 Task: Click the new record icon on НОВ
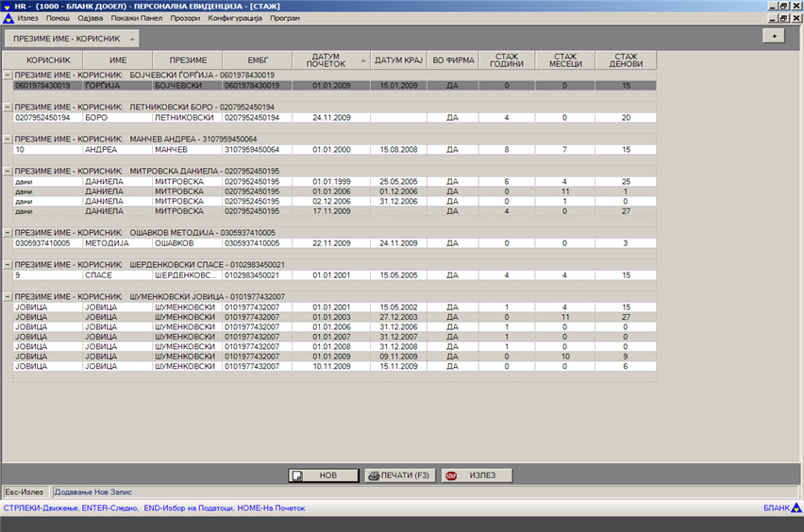point(297,476)
